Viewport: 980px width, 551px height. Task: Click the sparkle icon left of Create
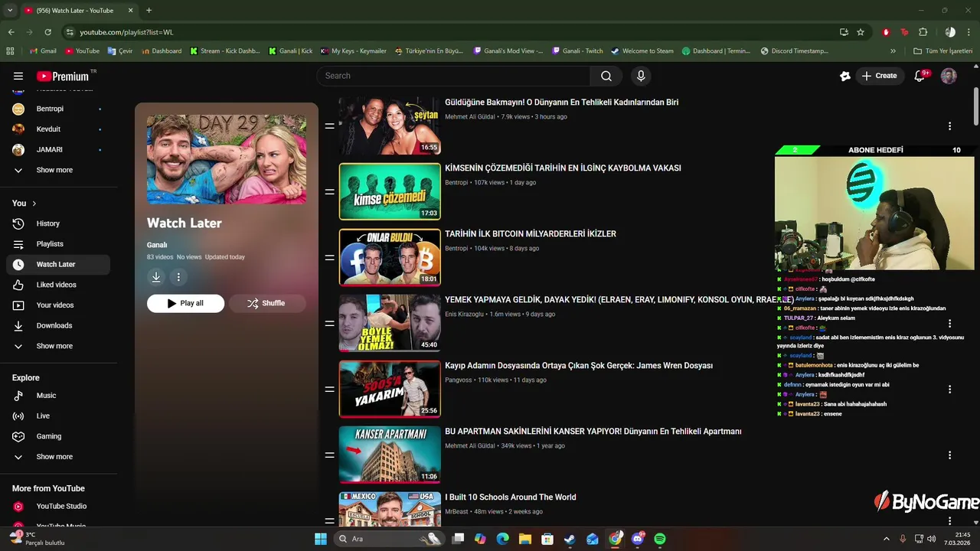[x=845, y=76]
